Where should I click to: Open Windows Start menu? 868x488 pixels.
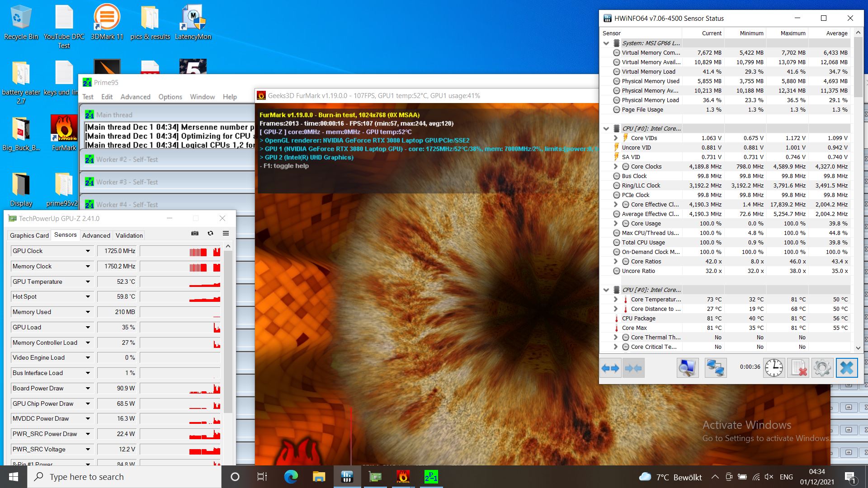(x=14, y=477)
